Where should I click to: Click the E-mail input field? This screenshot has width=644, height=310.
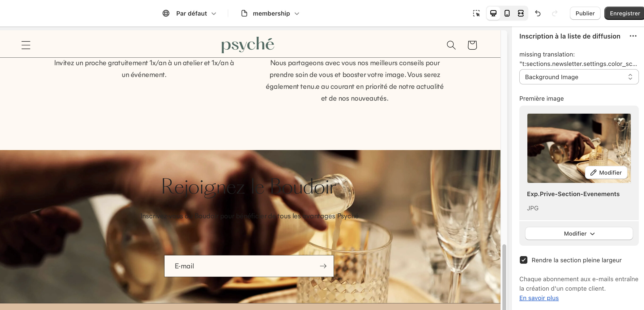pos(241,266)
